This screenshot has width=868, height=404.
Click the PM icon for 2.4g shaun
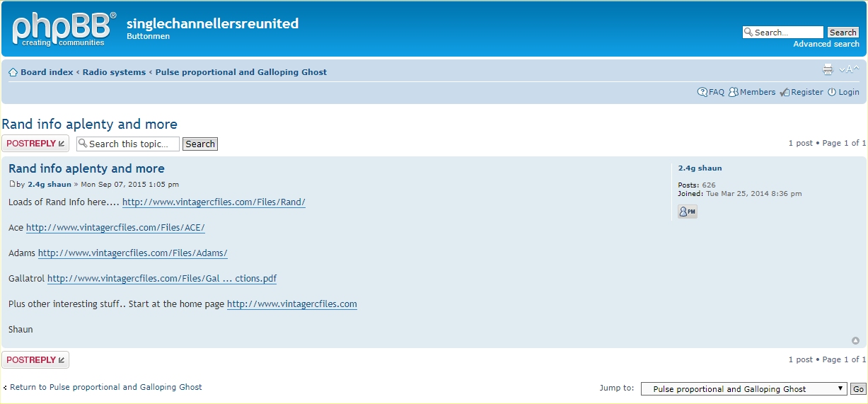[687, 212]
